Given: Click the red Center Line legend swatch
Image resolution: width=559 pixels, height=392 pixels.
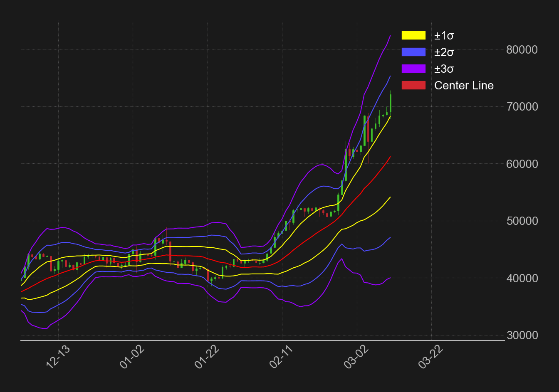Looking at the screenshot, I should coord(413,86).
